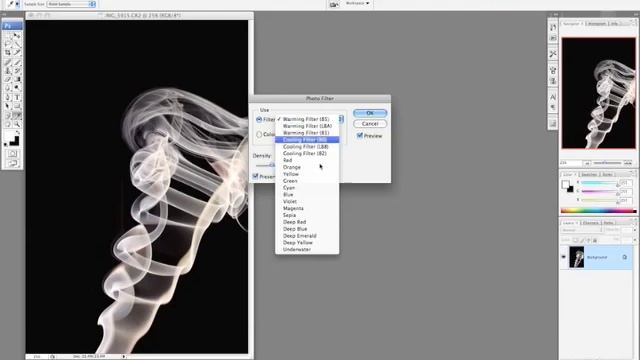
Task: Open History panel from collapsed dock
Action: [x=553, y=27]
